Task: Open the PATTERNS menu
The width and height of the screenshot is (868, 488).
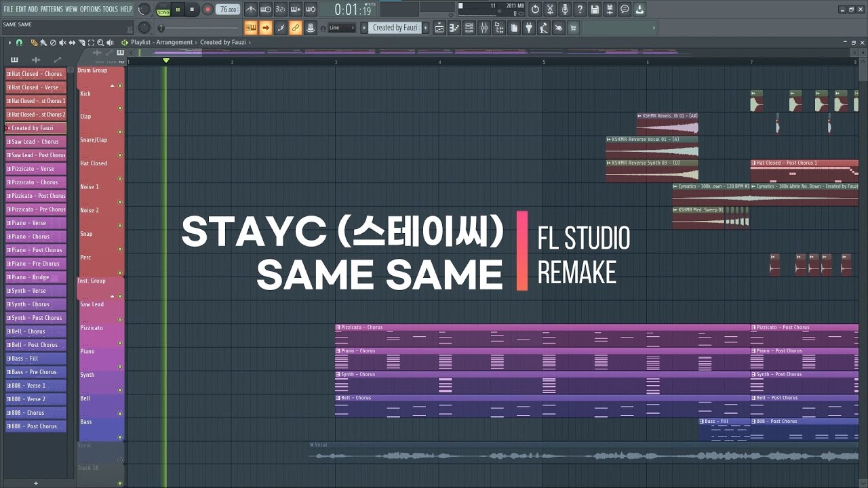Action: pyautogui.click(x=52, y=9)
